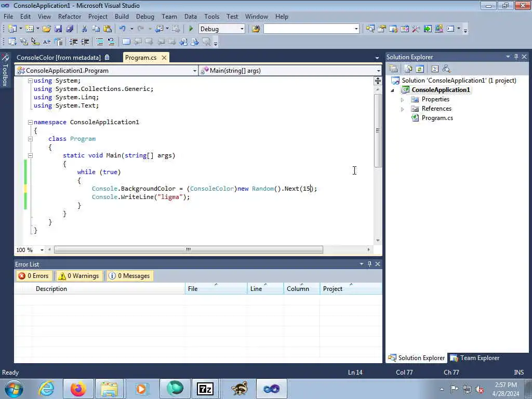
Task: Click Show All Files in Solution Explorer
Action: [408, 69]
